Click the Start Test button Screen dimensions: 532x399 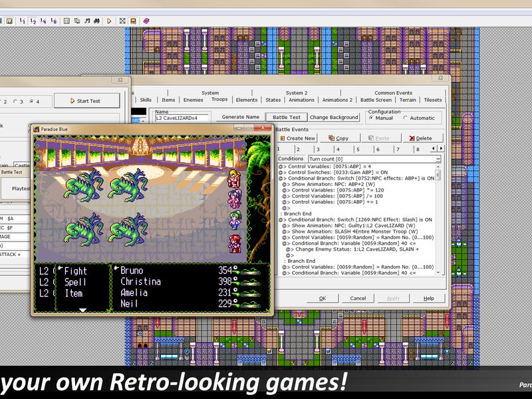point(87,101)
